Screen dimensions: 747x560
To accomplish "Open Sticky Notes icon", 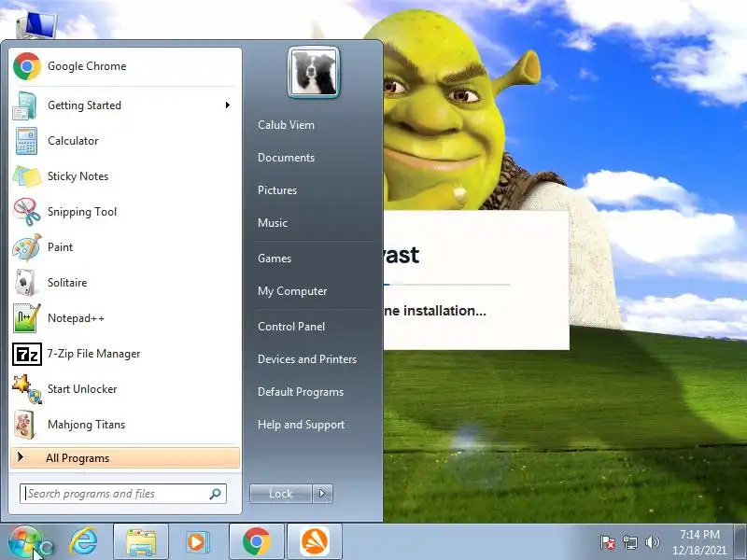I will (x=27, y=176).
